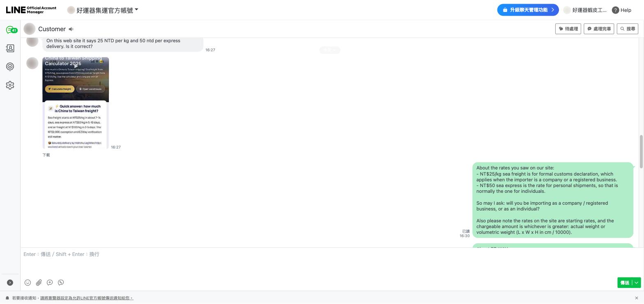Click the 升級聊天管理功能 upgrade button

[528, 10]
